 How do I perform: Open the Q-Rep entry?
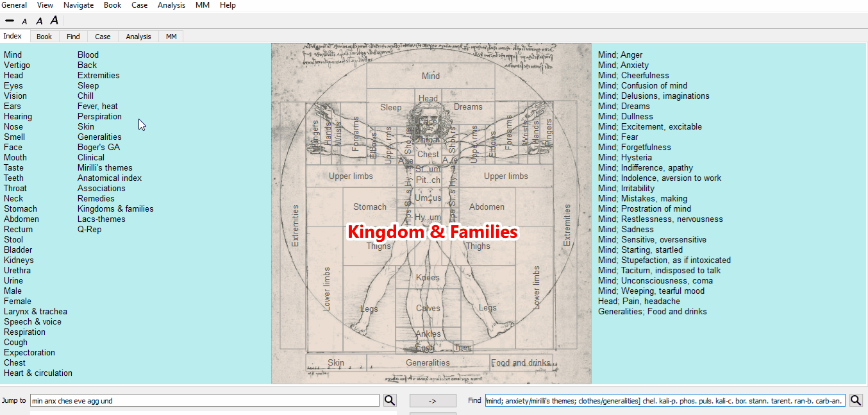[90, 230]
